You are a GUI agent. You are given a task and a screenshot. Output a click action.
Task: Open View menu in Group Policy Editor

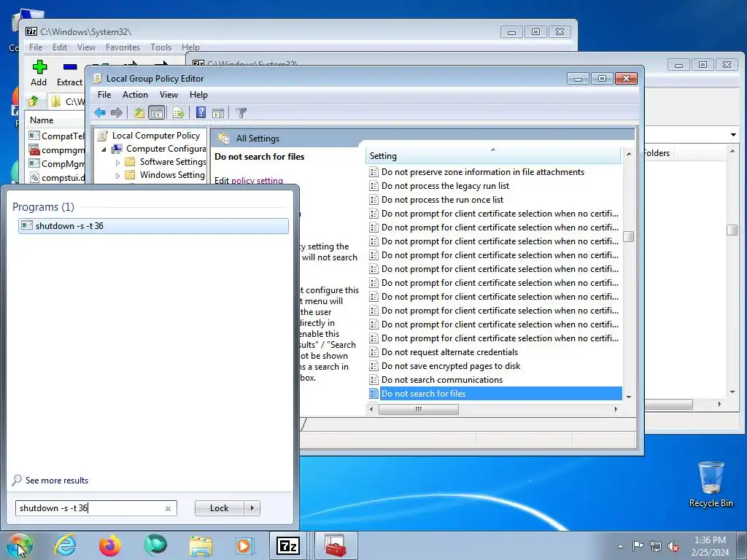click(169, 95)
